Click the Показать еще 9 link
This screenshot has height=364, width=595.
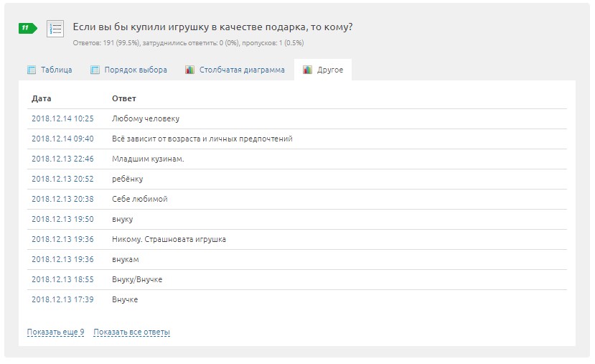[55, 332]
